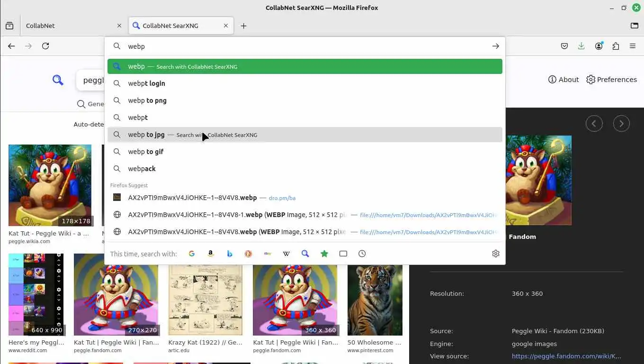
Task: Show next image in detail panel
Action: coord(621,124)
